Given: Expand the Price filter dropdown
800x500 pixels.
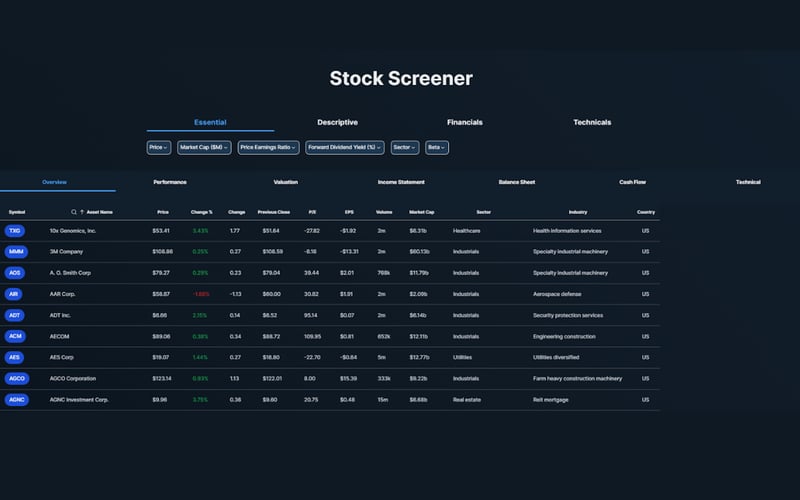Looking at the screenshot, I should pyautogui.click(x=159, y=147).
